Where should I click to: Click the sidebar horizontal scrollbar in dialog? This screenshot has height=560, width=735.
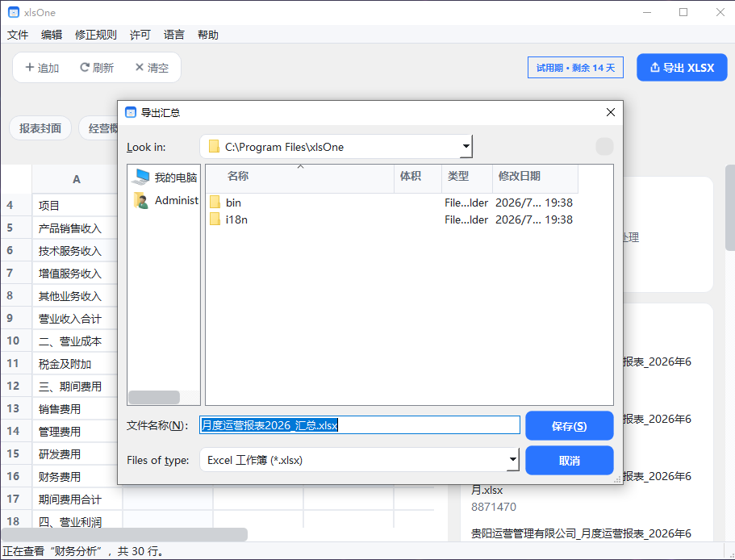(x=154, y=397)
